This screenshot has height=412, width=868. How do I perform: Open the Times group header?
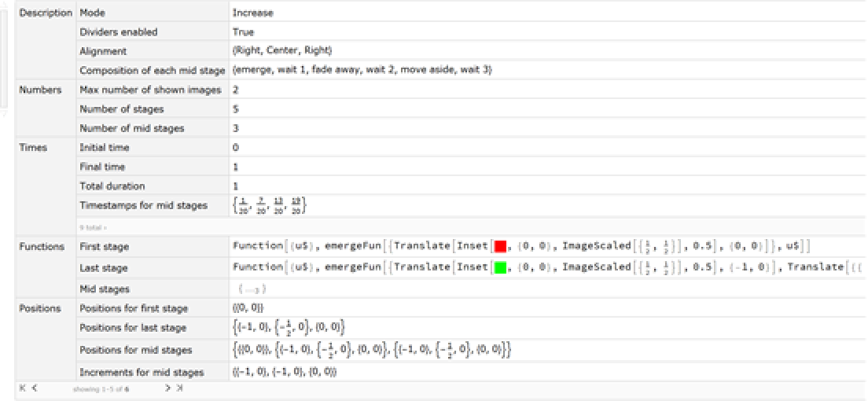click(x=33, y=148)
